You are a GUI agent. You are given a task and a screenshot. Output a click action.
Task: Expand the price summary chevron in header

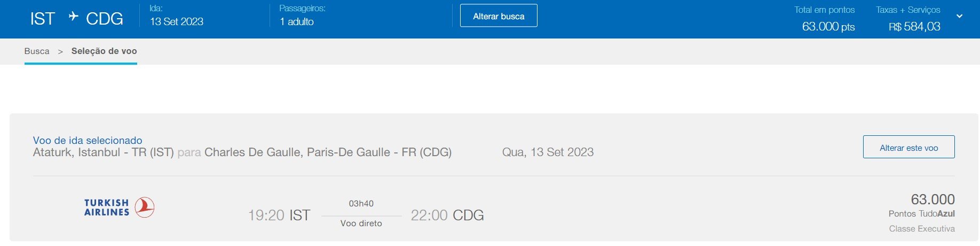pyautogui.click(x=959, y=16)
